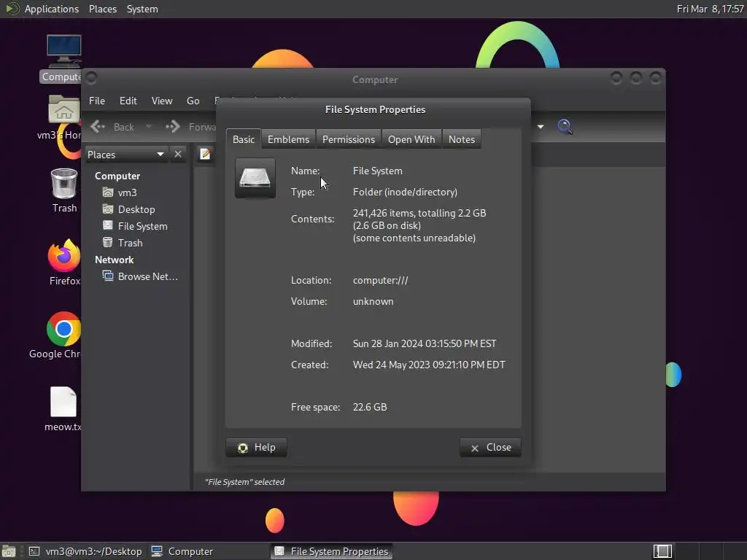Image resolution: width=747 pixels, height=560 pixels.
Task: Click the '"File System" selected' status bar text
Action: click(244, 482)
